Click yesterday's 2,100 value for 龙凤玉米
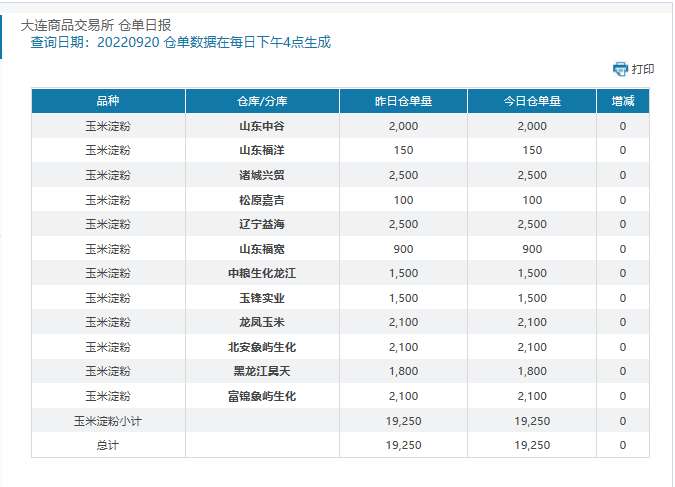 coord(403,323)
